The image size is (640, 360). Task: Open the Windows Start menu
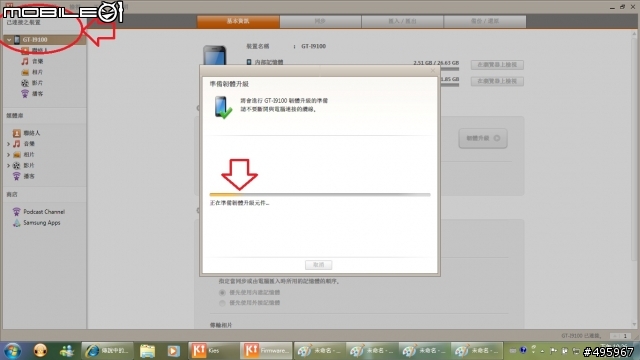pos(12,351)
